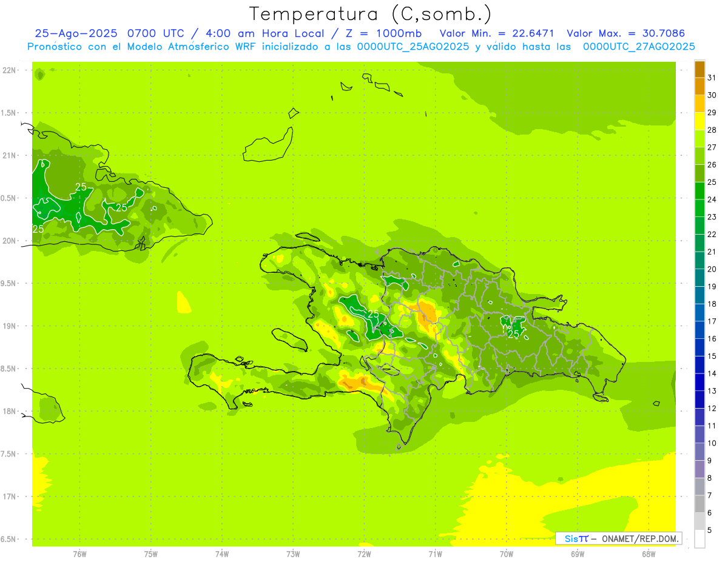Screen dimensions: 728x562
Task: Click the "Z = 1000mb" level text
Action: (383, 33)
